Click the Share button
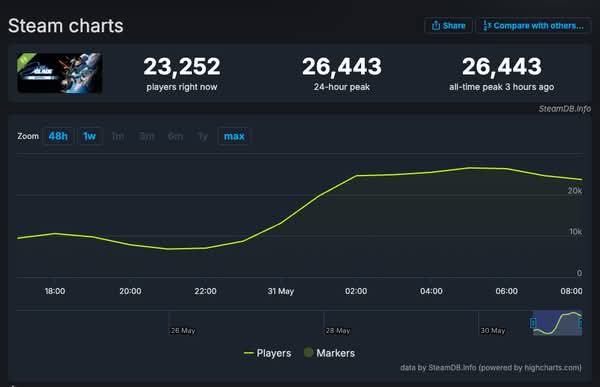Screen dimensions: 600x387 448,26
